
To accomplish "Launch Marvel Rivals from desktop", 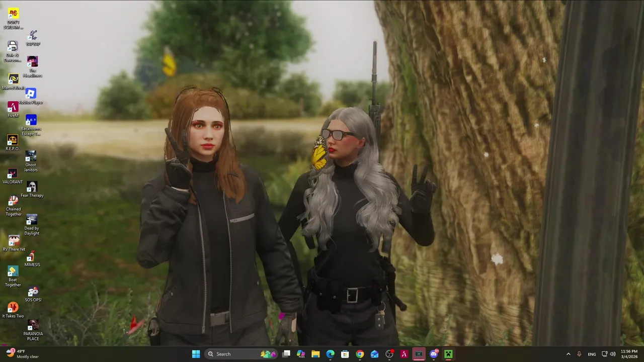I will (13, 82).
